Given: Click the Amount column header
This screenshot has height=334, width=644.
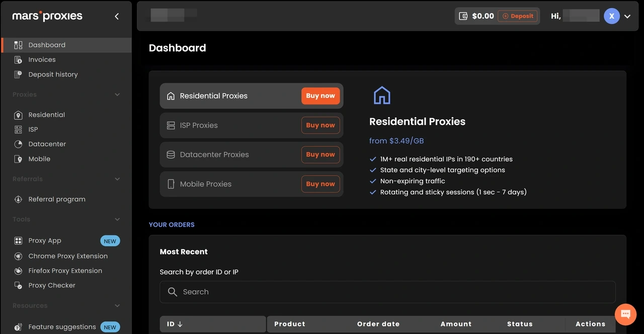Looking at the screenshot, I should [456, 324].
